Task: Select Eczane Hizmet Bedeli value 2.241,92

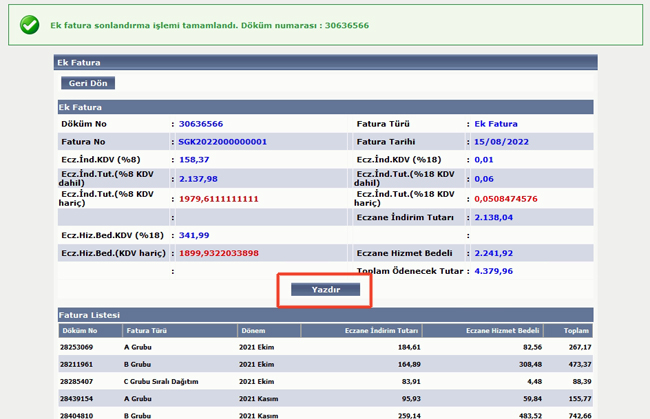Action: click(x=493, y=253)
